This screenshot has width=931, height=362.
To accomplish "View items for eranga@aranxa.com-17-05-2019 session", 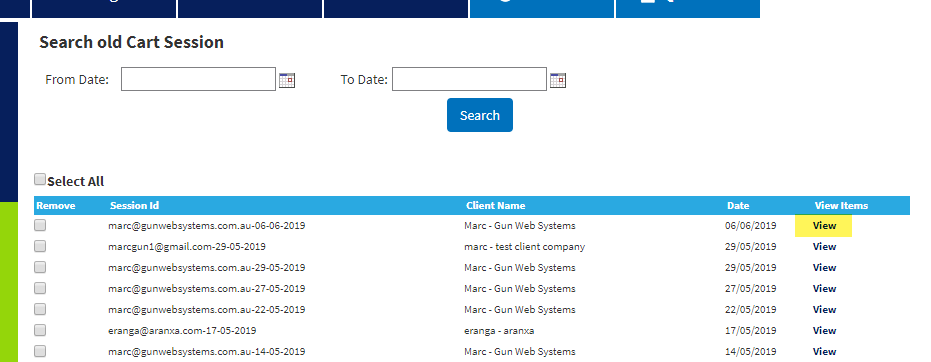I will click(824, 331).
